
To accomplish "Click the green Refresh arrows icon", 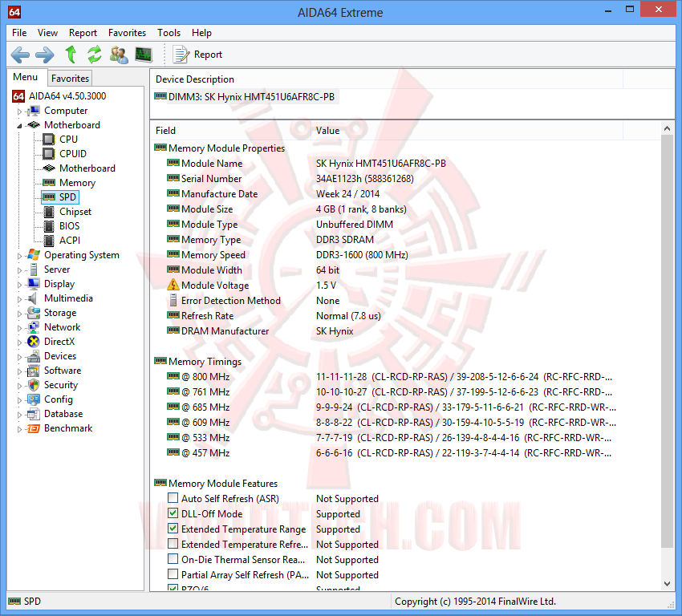I will 95,55.
